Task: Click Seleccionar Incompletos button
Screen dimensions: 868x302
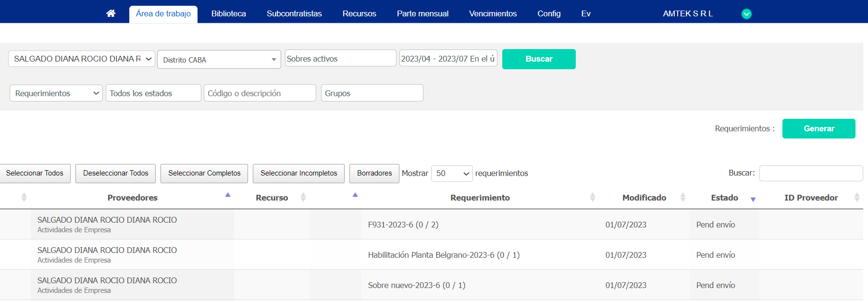Action: pyautogui.click(x=298, y=173)
